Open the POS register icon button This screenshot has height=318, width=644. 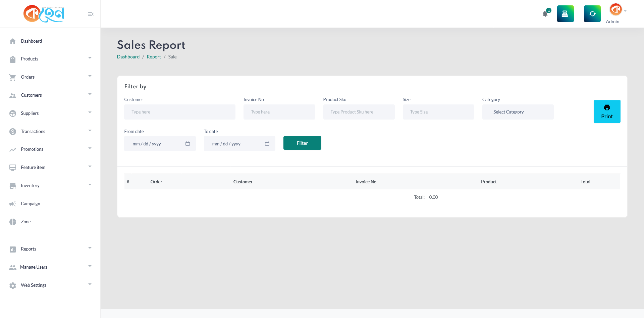click(x=565, y=14)
